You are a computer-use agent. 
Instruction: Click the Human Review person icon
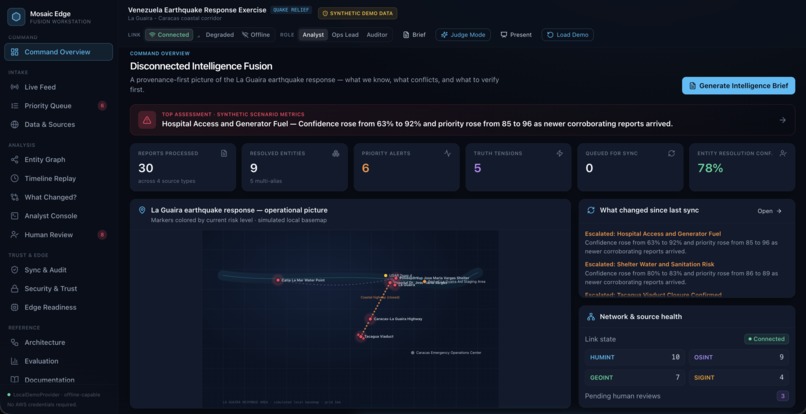click(x=14, y=235)
